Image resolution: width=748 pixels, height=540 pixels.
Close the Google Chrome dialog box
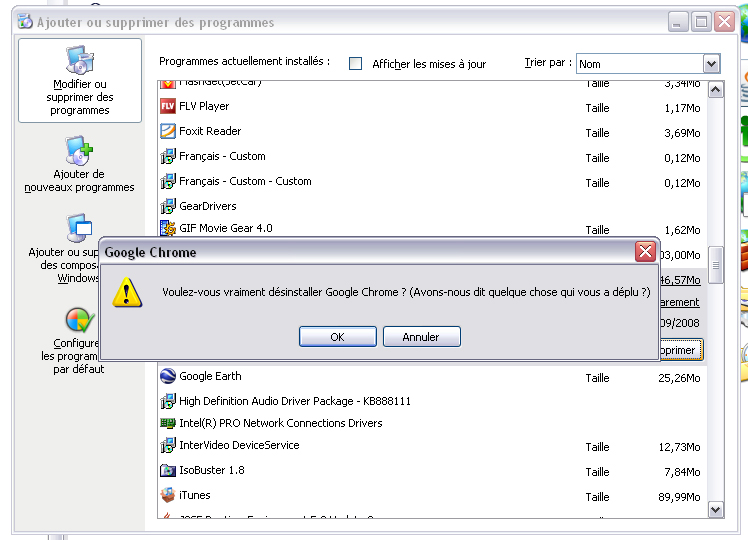click(x=645, y=252)
